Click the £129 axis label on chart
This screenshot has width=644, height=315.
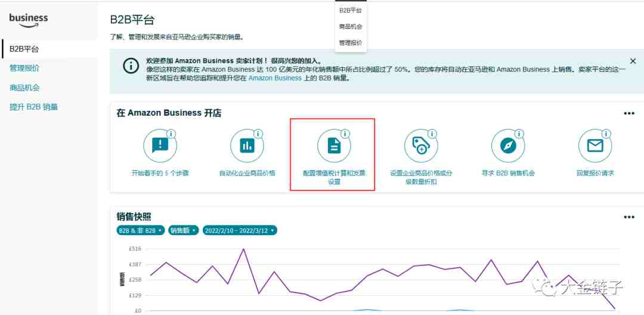point(135,295)
